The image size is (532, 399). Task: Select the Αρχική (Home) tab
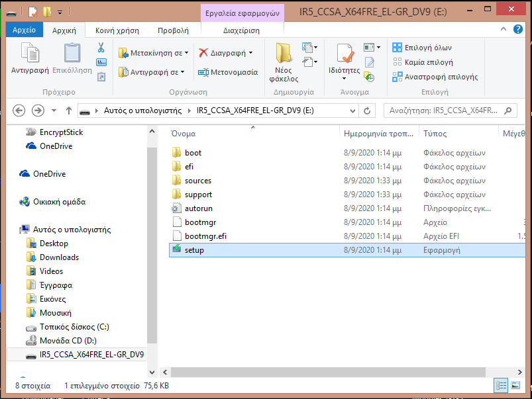pyautogui.click(x=64, y=30)
